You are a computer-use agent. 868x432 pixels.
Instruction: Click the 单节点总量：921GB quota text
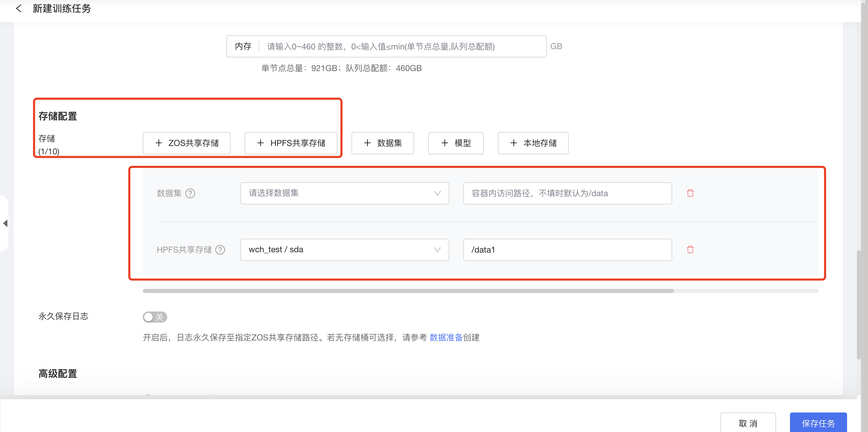pos(299,68)
